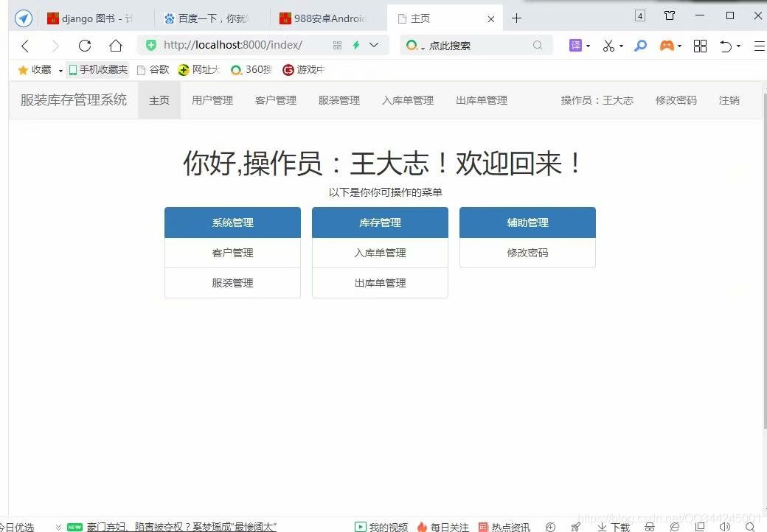Click the 注销 logout link
This screenshot has height=532, width=767.
click(x=729, y=100)
